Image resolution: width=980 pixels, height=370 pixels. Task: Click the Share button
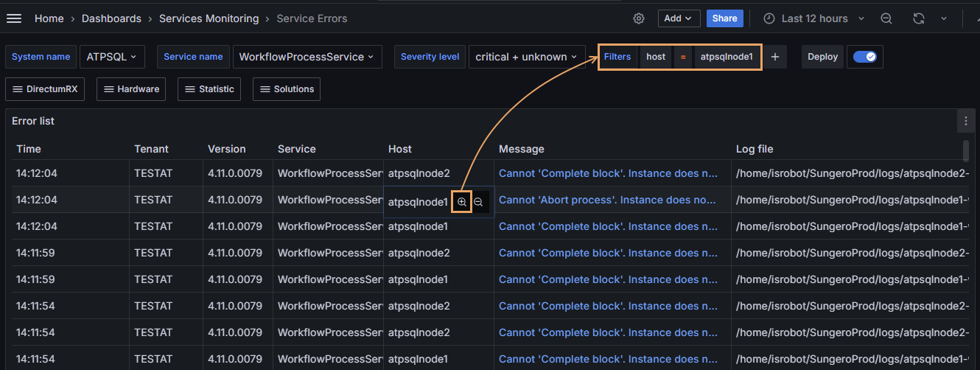pos(724,18)
